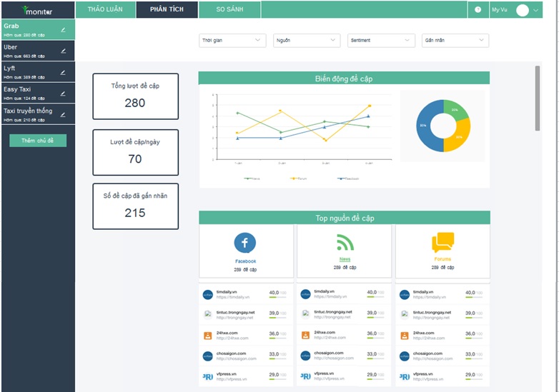559x392 pixels.
Task: Click the Lượt đề cập/ngày card
Action: click(136, 152)
